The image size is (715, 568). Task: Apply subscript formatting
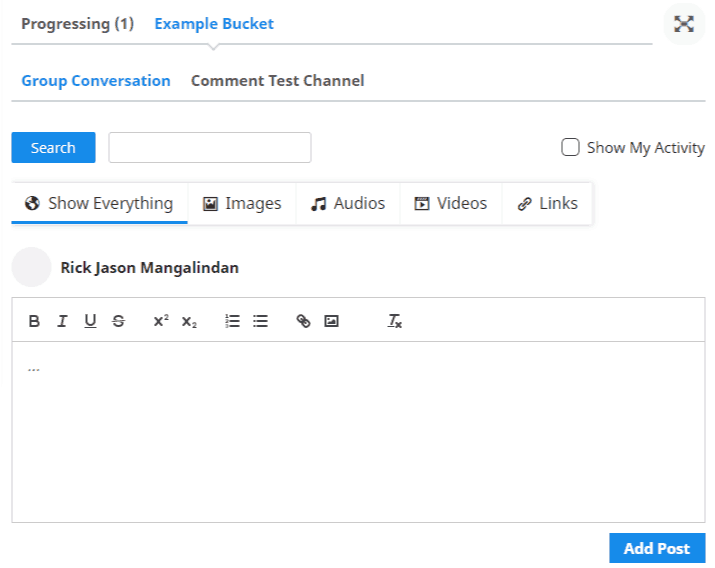tap(189, 321)
